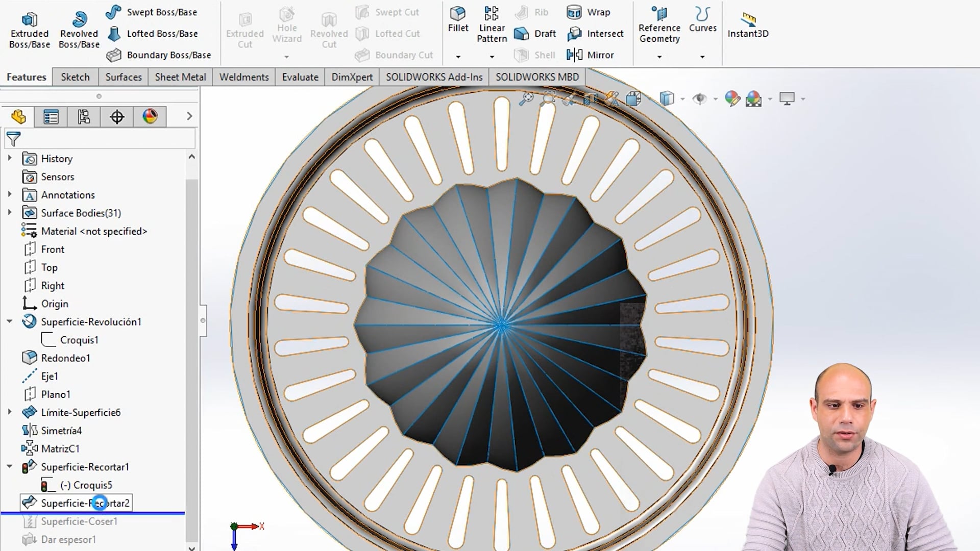Select the Intersect tool

[595, 34]
